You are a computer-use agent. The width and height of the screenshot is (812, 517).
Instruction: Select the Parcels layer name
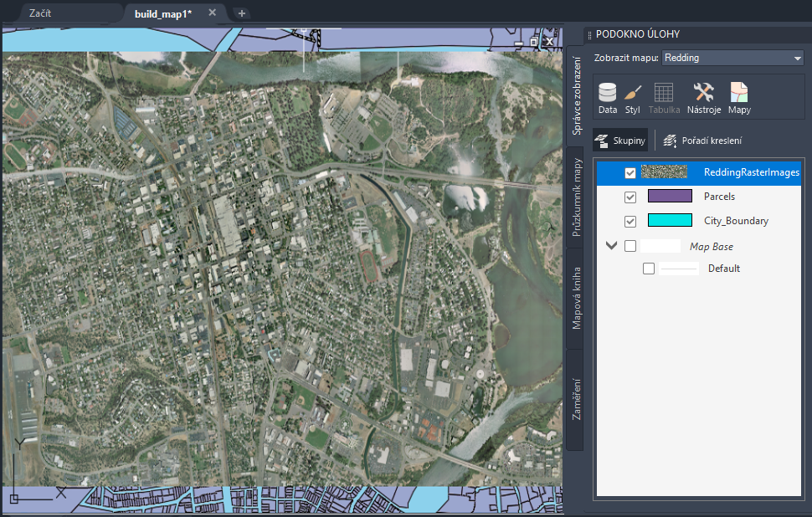click(x=719, y=197)
